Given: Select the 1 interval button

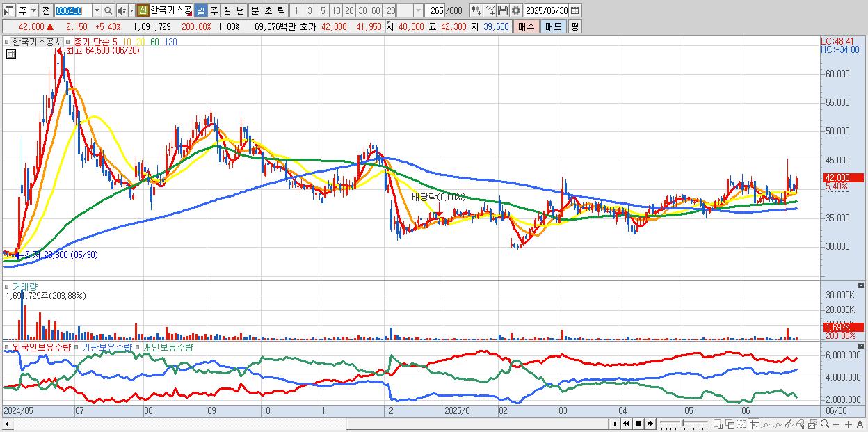Looking at the screenshot, I should click(296, 10).
